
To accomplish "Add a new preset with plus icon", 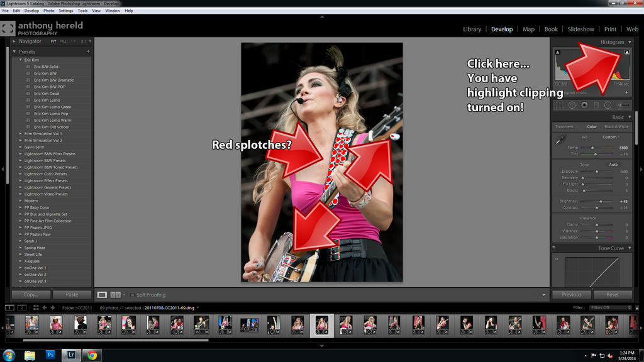I will tap(88, 52).
